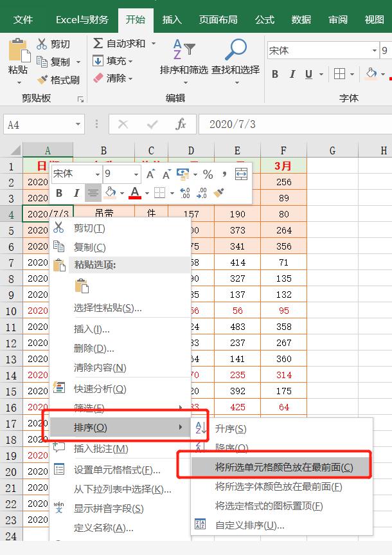The height and width of the screenshot is (555, 392).
Task: Expand the 自动求和 dropdown arrow
Action: pyautogui.click(x=154, y=44)
